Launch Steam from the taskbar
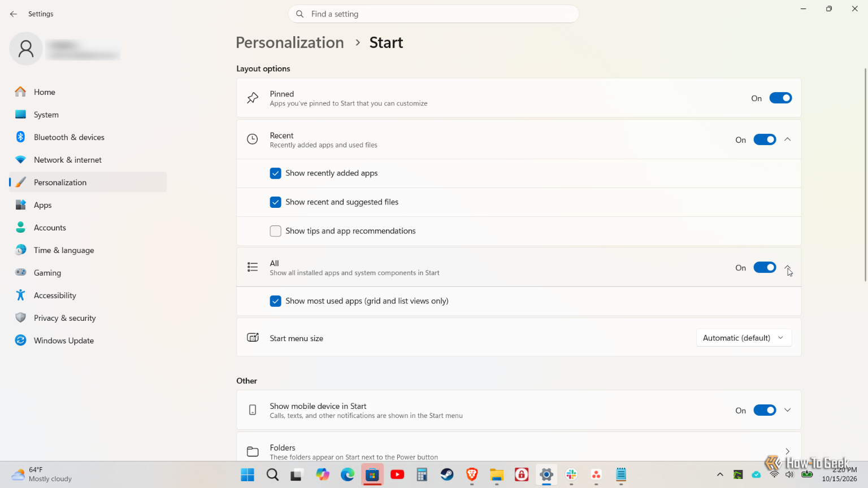868x488 pixels. pyautogui.click(x=447, y=475)
